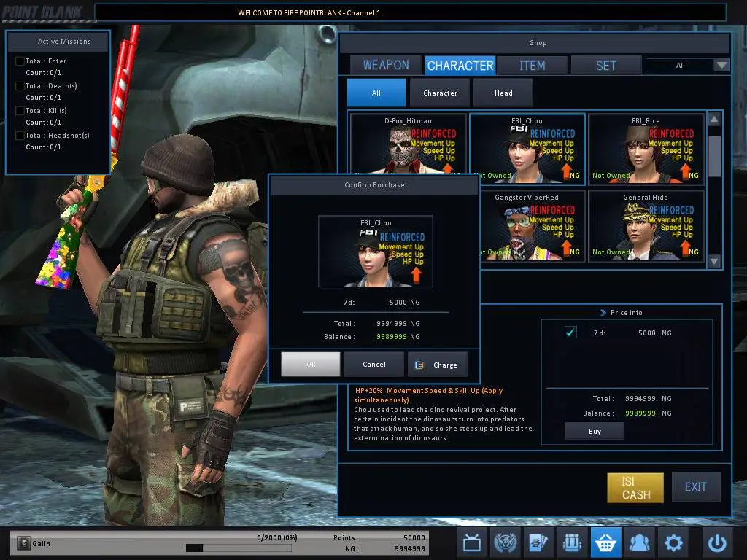Cancel the purchase confirmation
Screen dimensions: 747x560
[x=374, y=365]
